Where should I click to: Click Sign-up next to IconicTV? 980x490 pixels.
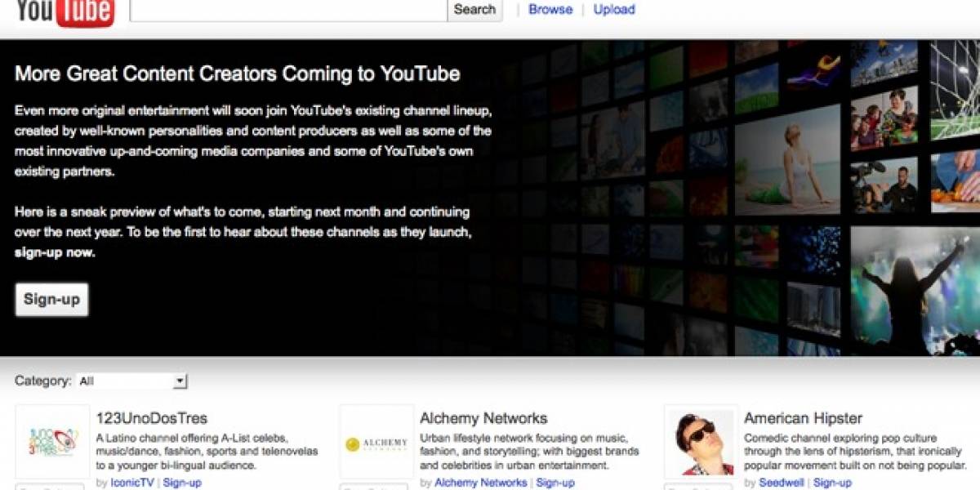point(182,483)
